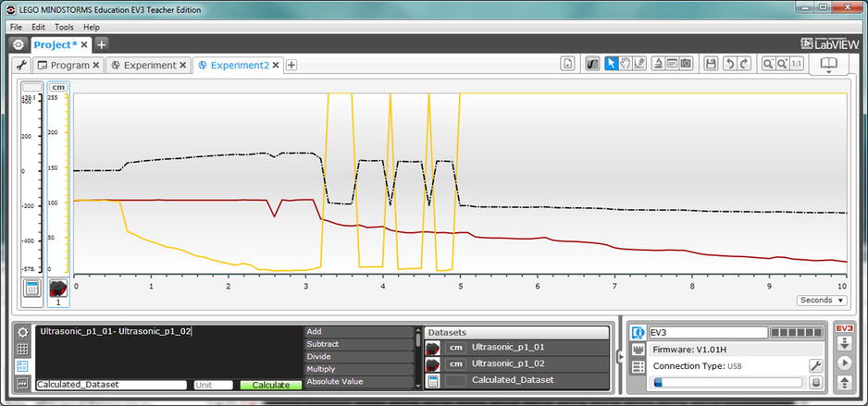
Task: Download experiment to the EV3 brick
Action: coord(844,343)
